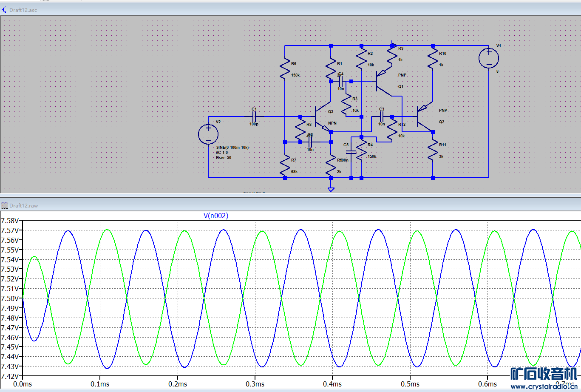Click the ground symbol in the schematic
The image size is (581, 392).
point(331,189)
